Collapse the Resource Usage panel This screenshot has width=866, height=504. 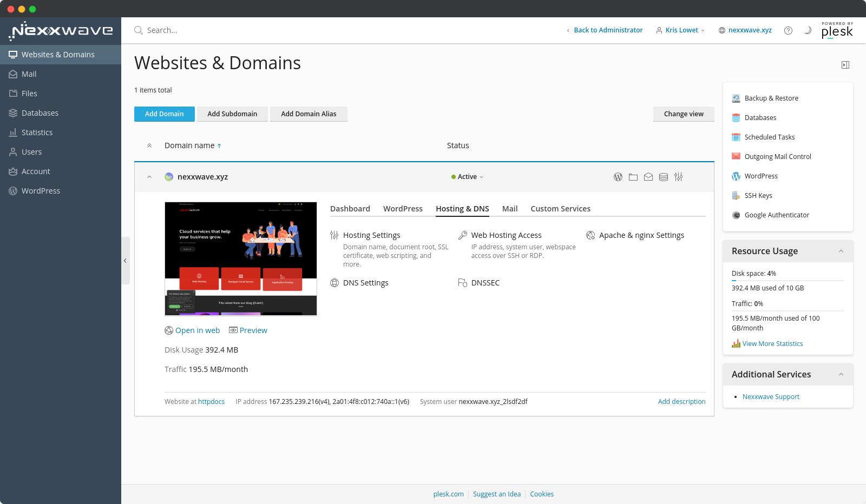(841, 251)
